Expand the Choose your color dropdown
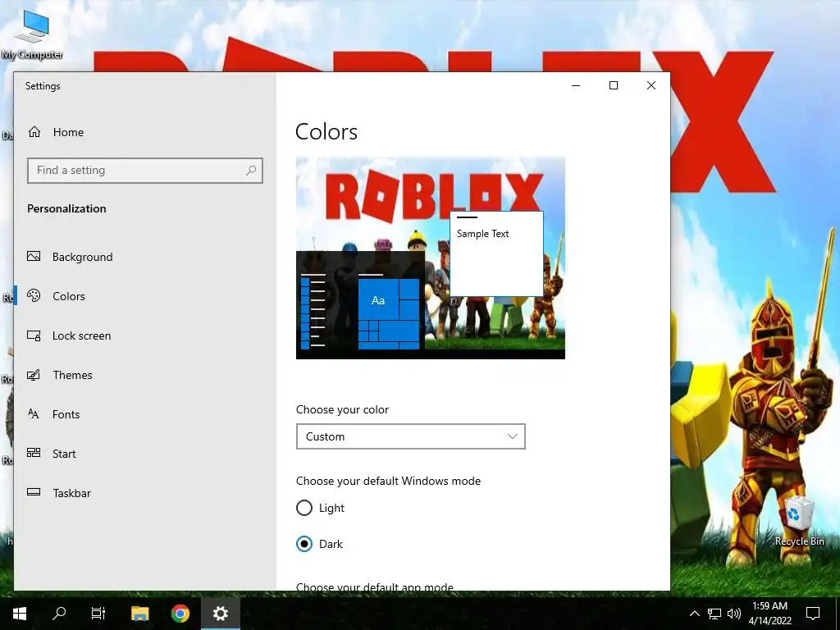 point(410,436)
